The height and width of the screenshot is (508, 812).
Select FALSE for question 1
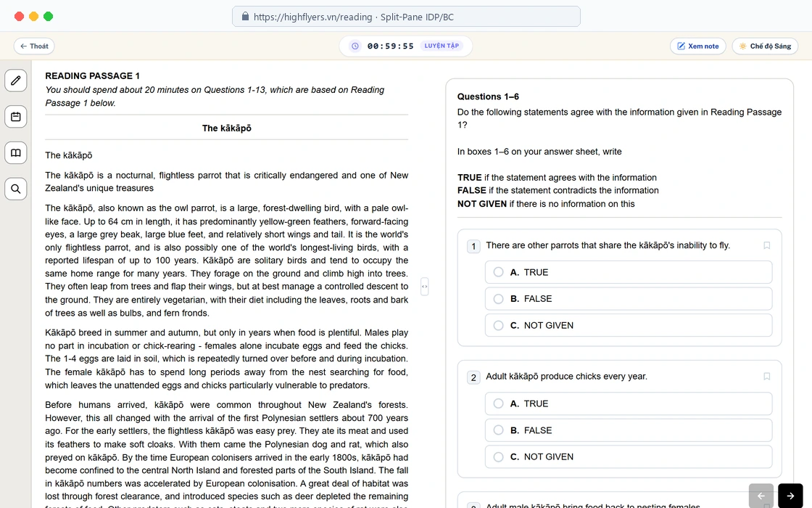(x=628, y=298)
